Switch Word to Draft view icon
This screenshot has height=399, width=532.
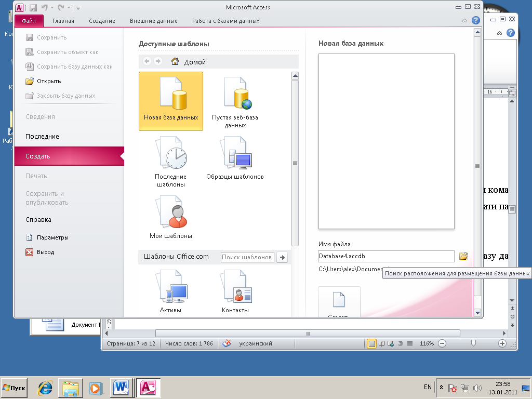410,344
